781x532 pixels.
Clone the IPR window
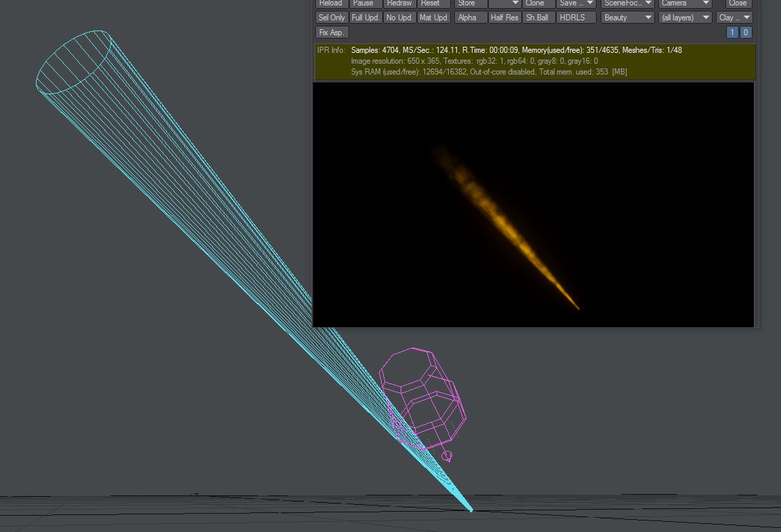(538, 3)
